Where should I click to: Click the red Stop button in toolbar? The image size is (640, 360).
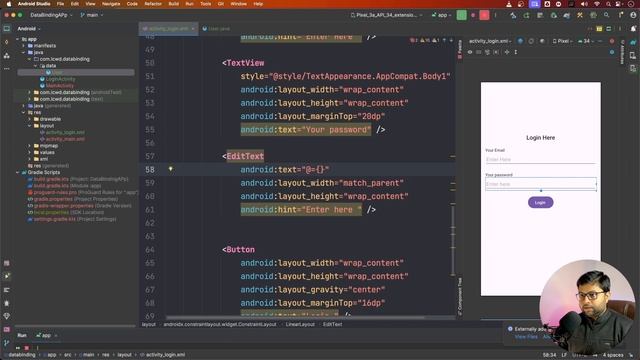coord(484,15)
